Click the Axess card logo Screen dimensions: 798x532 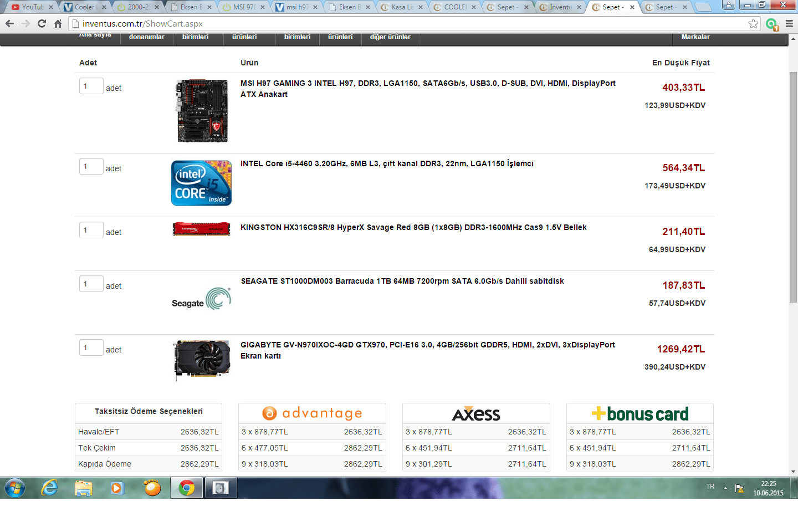pyautogui.click(x=476, y=413)
